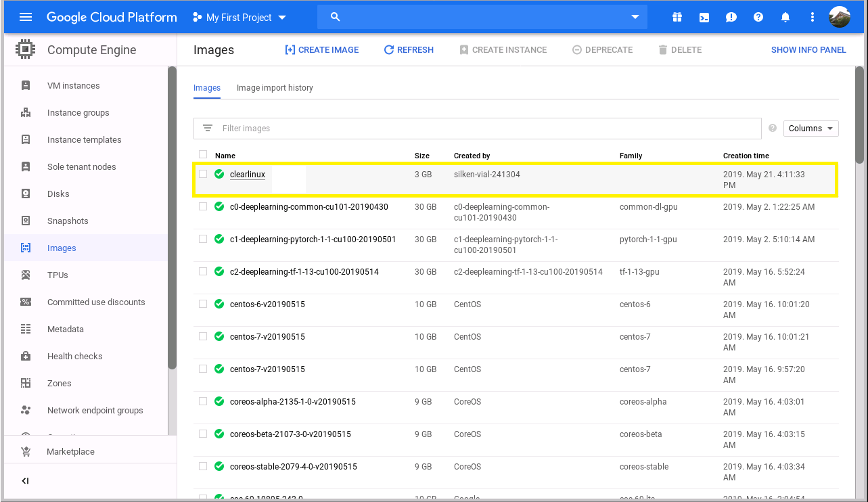Click the gift free trial icon
Viewport: 868px width, 502px height.
[677, 18]
